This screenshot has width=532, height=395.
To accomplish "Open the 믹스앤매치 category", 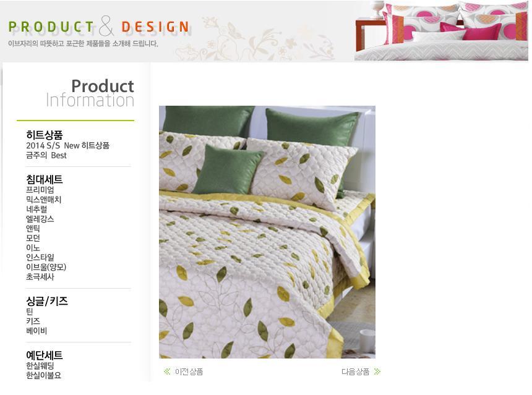I will click(x=44, y=200).
